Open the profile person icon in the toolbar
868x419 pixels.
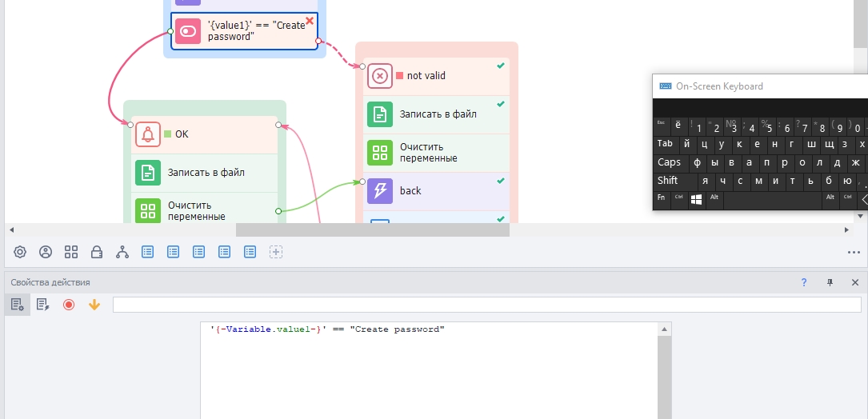click(46, 253)
